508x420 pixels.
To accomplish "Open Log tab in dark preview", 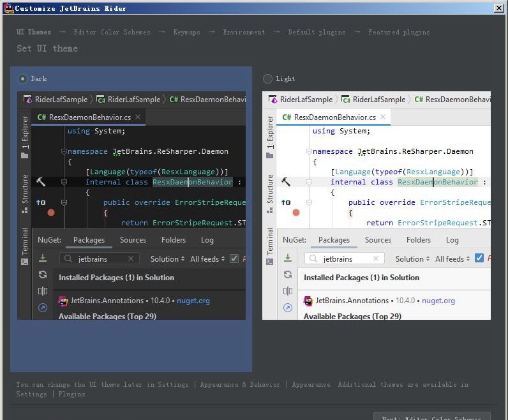I will (x=207, y=240).
